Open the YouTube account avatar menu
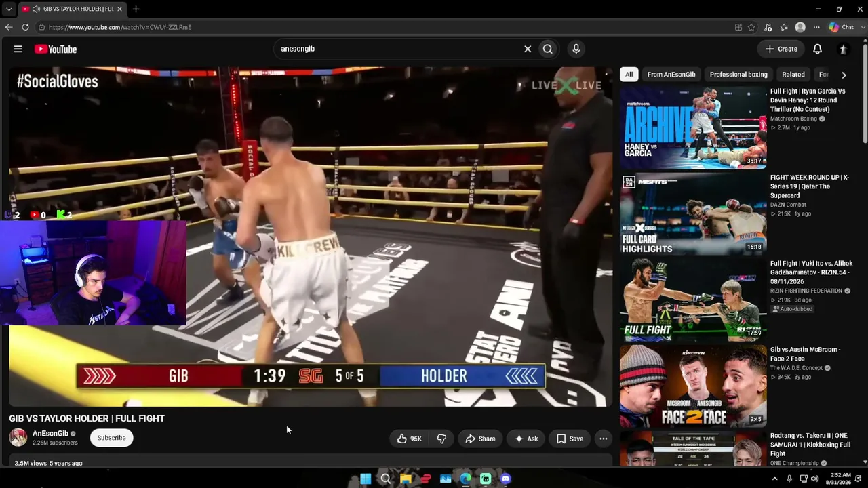Image resolution: width=868 pixels, height=488 pixels. (x=843, y=49)
